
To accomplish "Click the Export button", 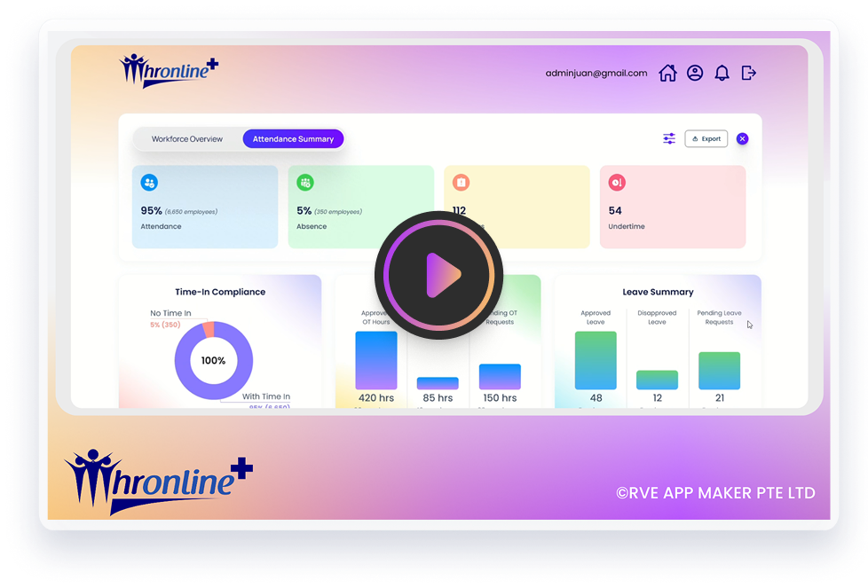I will coord(706,138).
